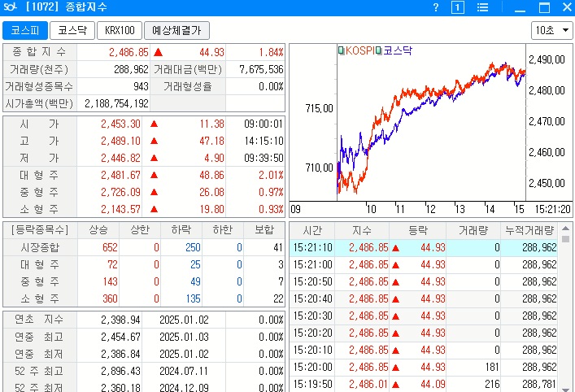Click the 소형주 index value 2,143.57

pyautogui.click(x=120, y=209)
